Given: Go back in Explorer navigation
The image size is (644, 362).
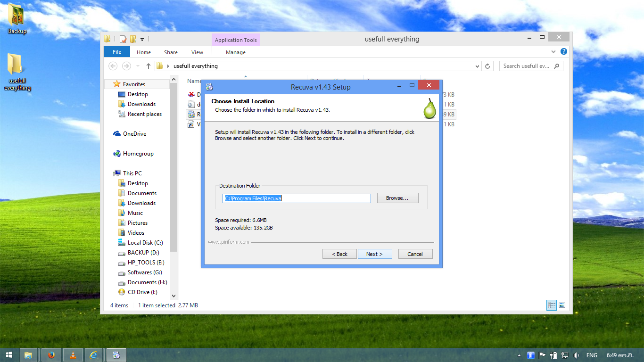Looking at the screenshot, I should 113,66.
